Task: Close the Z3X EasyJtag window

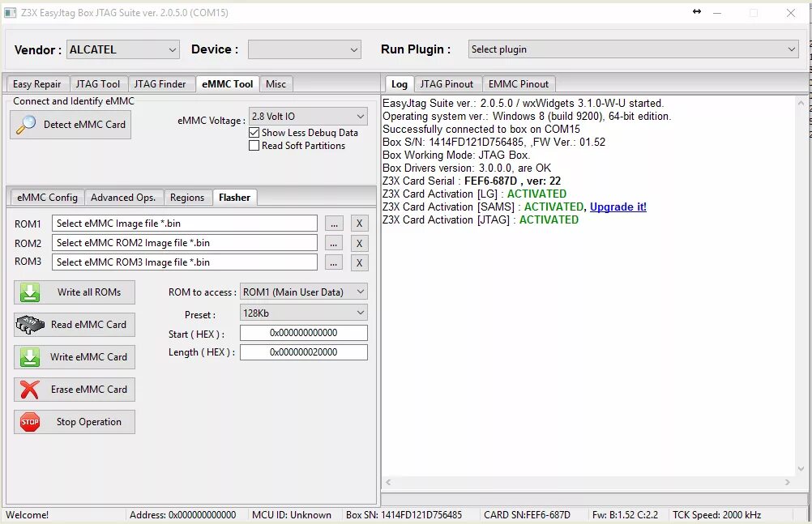Action: (x=791, y=12)
